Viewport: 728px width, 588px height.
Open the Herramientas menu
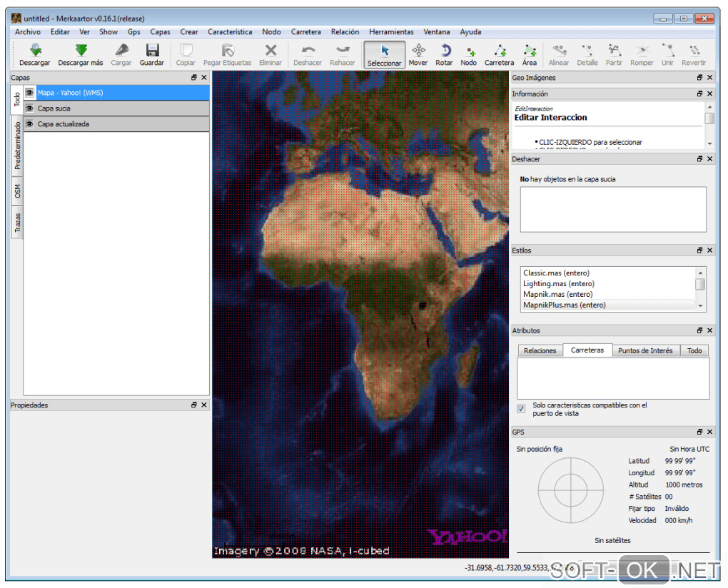[391, 32]
